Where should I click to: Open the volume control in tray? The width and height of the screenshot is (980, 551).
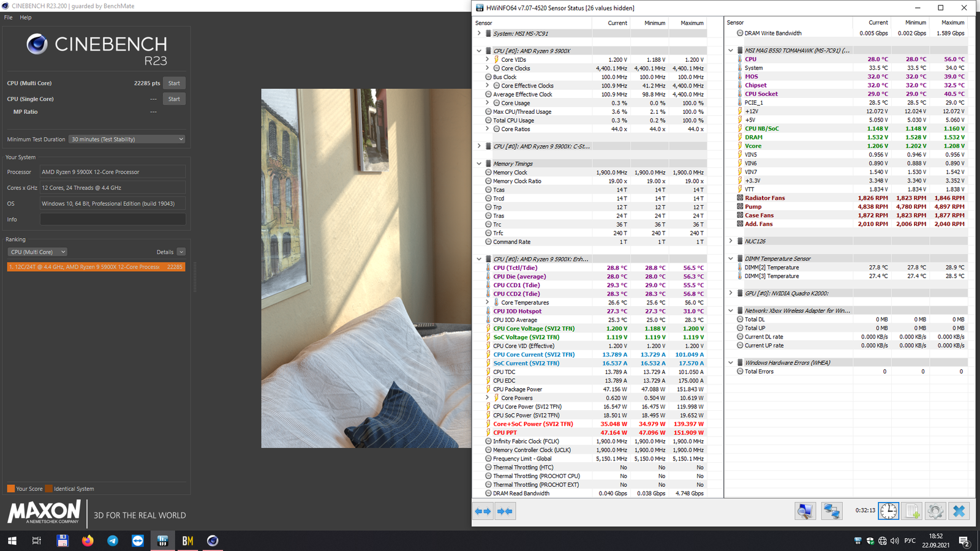(895, 541)
